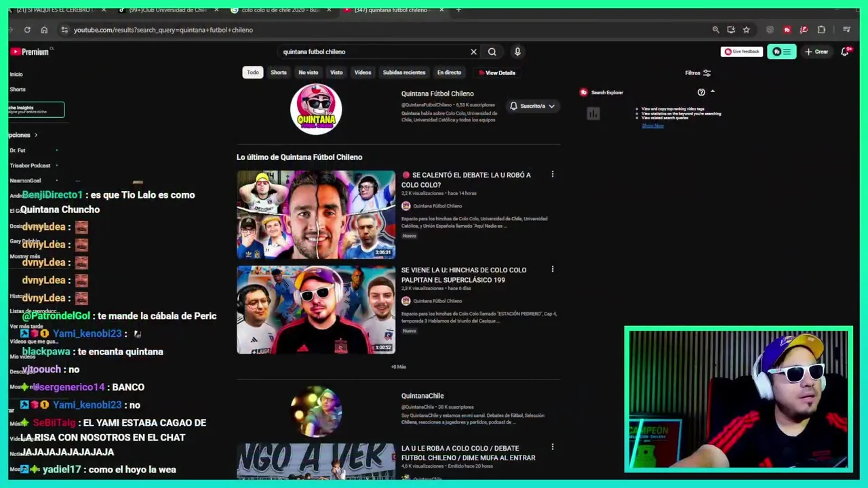Click the Crear button
The width and height of the screenshot is (868, 488).
pyautogui.click(x=816, y=52)
